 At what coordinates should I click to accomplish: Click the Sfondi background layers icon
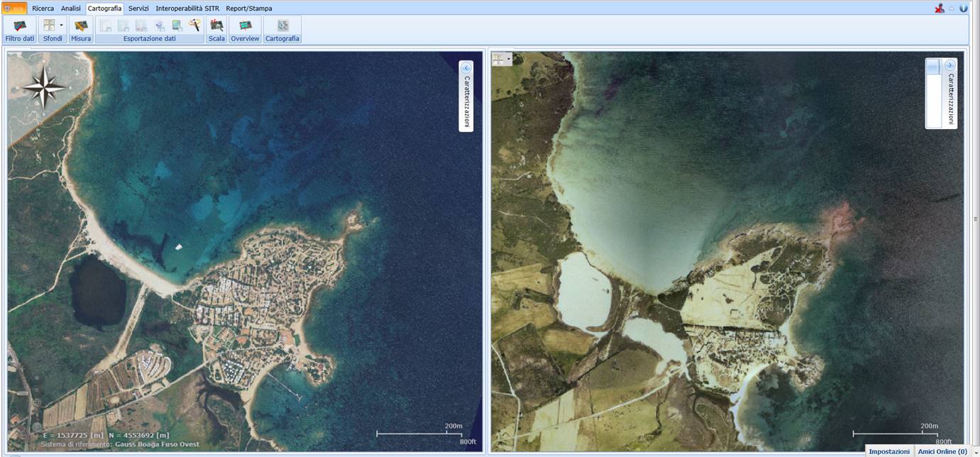(x=49, y=26)
